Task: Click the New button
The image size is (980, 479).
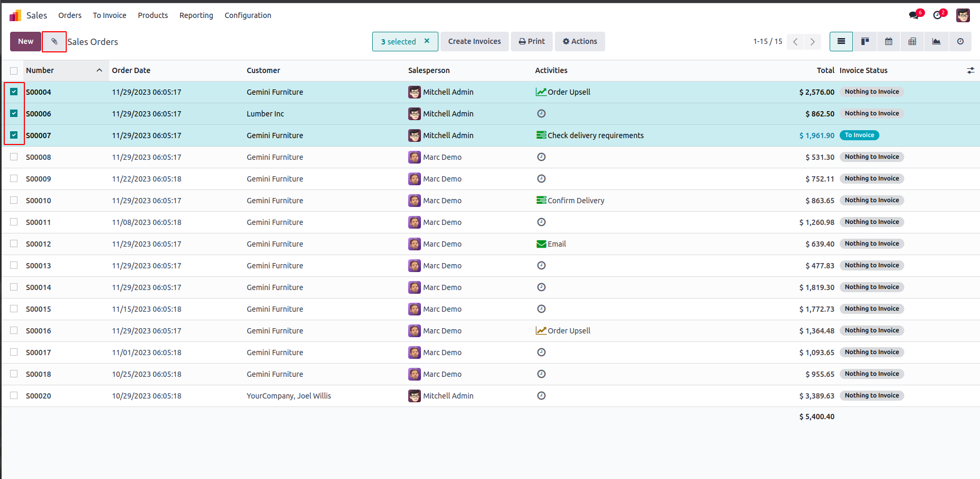Action: (25, 41)
